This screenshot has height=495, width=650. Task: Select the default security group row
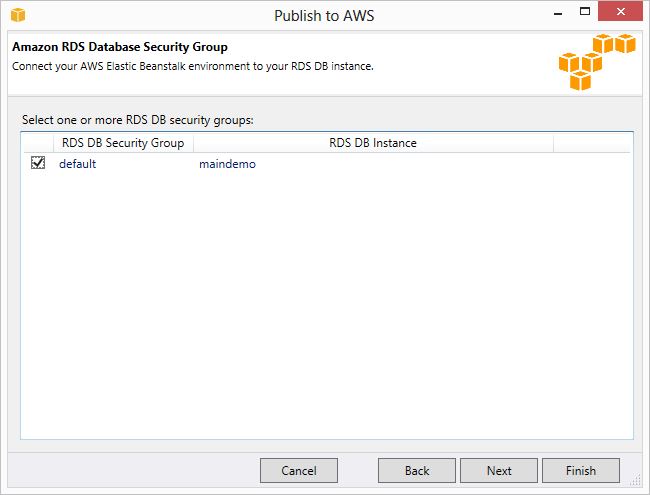coord(327,163)
